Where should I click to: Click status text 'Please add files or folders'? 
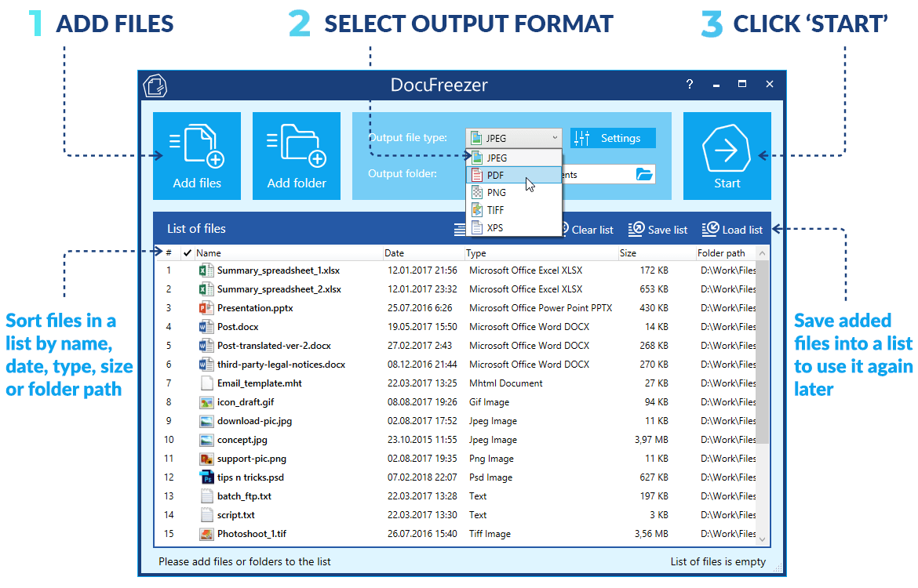245,561
